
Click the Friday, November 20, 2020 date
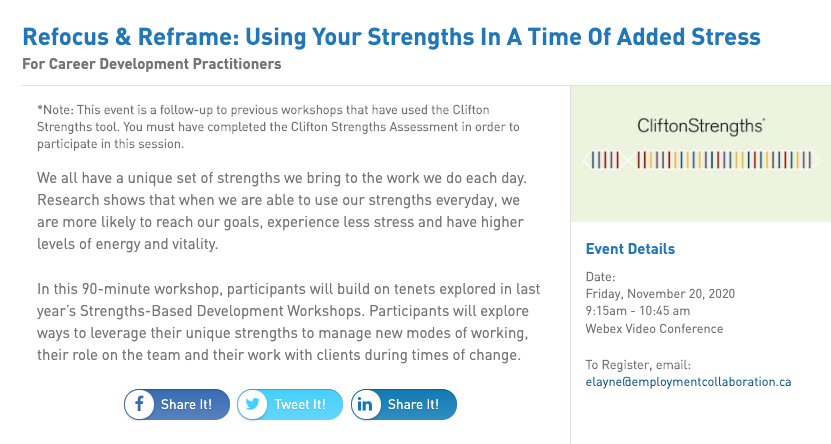660,294
